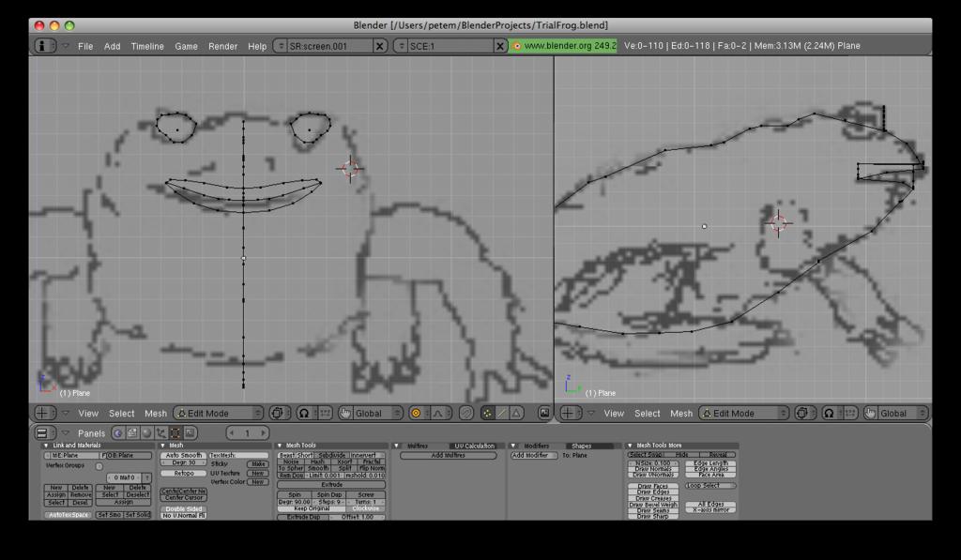This screenshot has width=961, height=560.
Task: Open the File menu
Action: [x=85, y=46]
